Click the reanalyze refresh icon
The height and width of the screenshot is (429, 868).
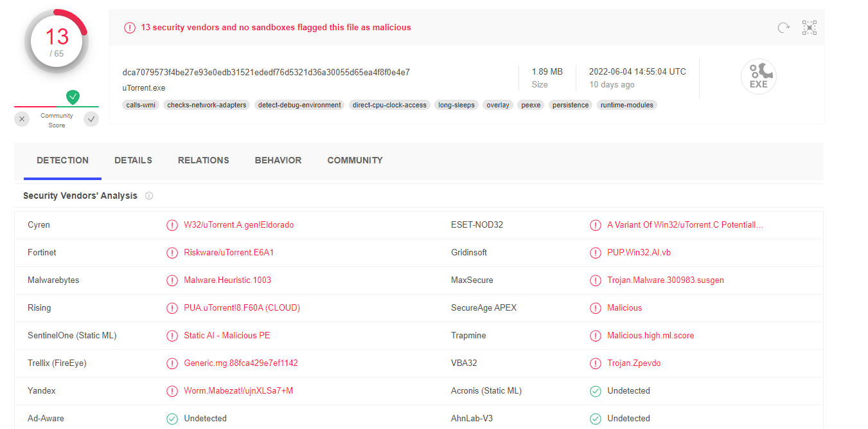pyautogui.click(x=783, y=28)
